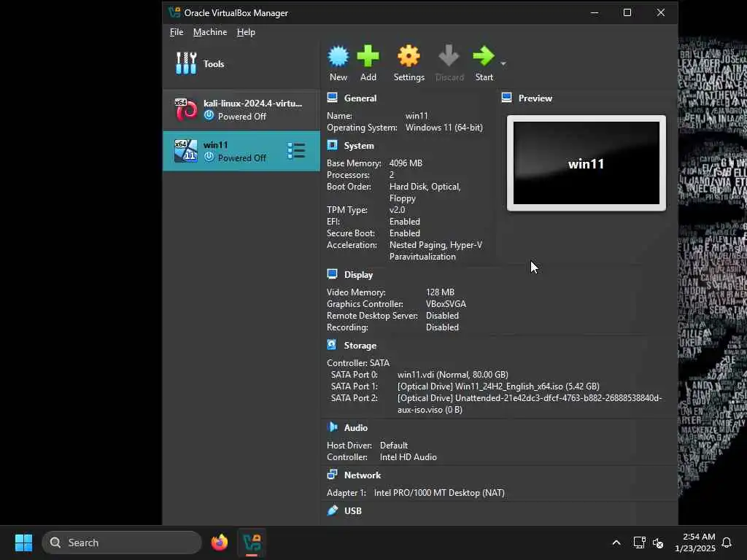Screen dimensions: 747x560
Task: Click the Storage section disk icon
Action: point(333,345)
